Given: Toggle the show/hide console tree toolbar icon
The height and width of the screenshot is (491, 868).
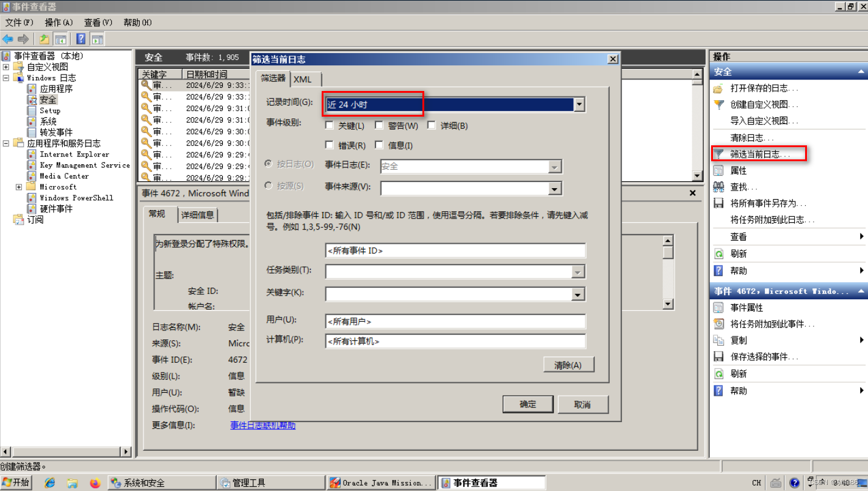Looking at the screenshot, I should pyautogui.click(x=60, y=39).
